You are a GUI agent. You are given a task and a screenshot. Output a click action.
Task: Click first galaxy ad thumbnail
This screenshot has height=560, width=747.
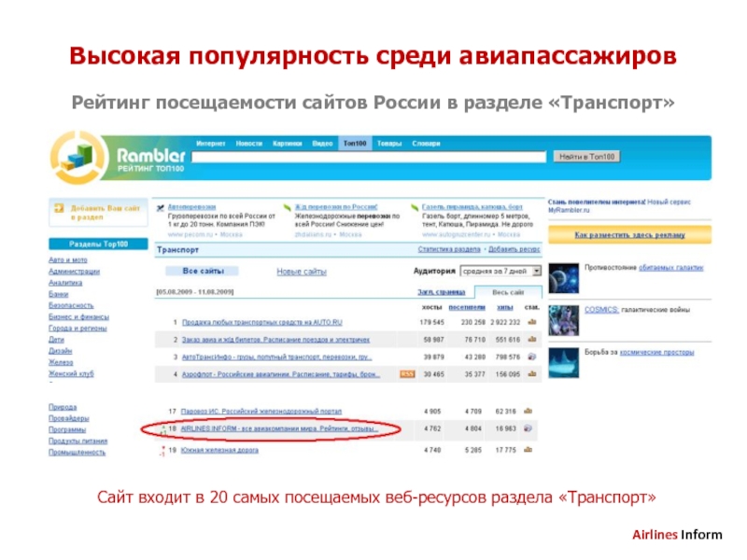(564, 277)
